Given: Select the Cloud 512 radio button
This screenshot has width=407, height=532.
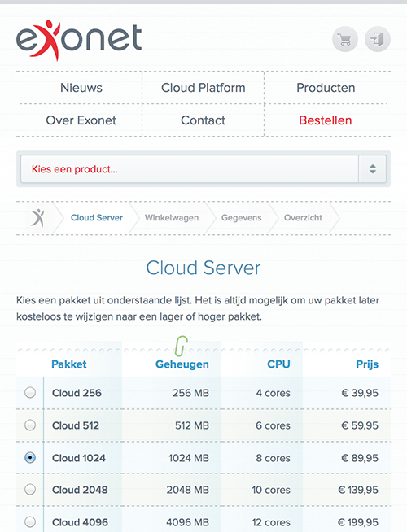Looking at the screenshot, I should tap(30, 425).
